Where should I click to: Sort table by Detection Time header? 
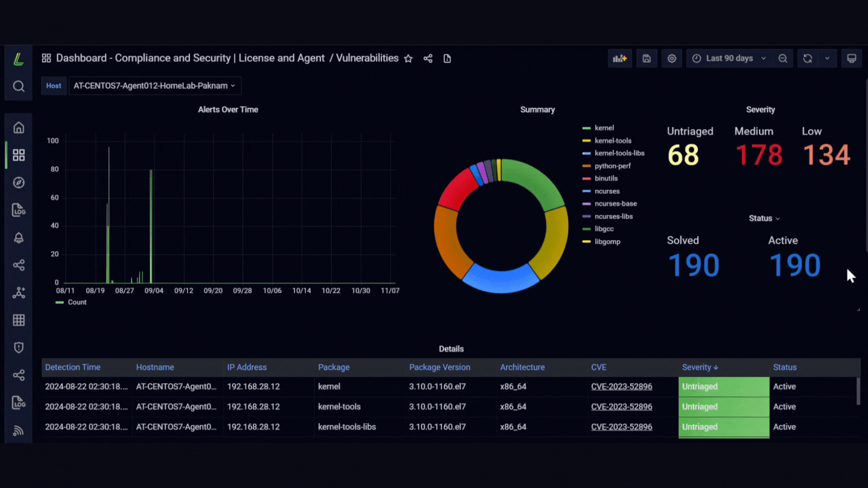pos(73,367)
